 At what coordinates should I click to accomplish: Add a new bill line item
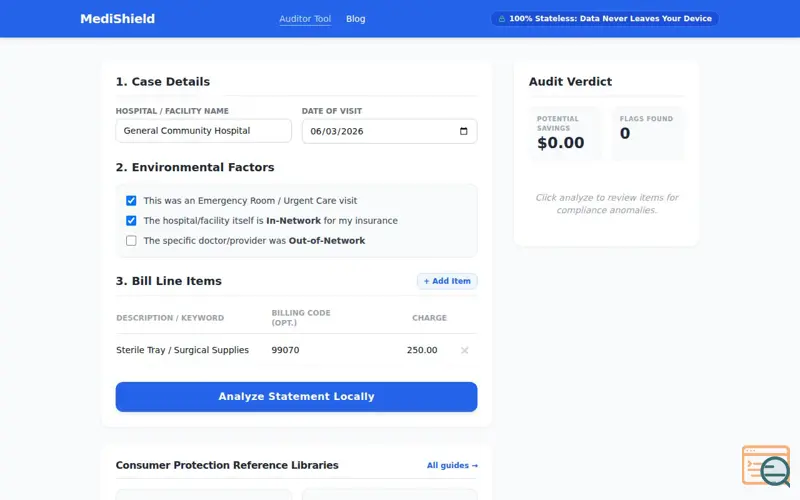tap(447, 281)
